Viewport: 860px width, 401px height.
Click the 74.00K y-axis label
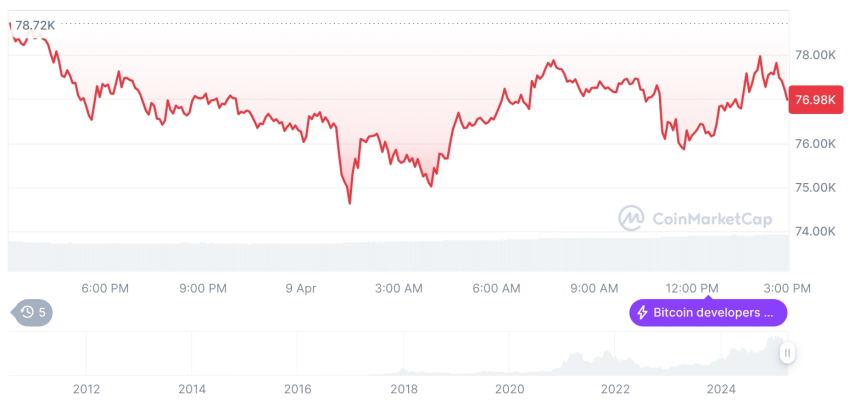click(x=813, y=231)
